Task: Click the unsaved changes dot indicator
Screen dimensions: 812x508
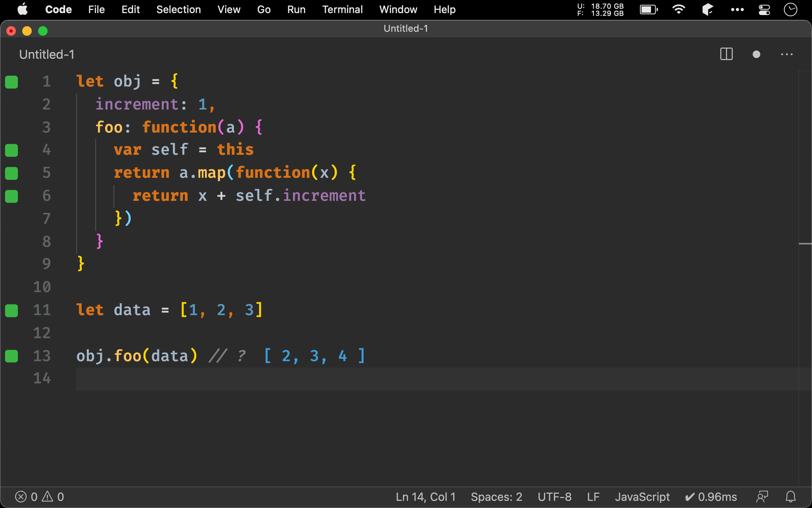Action: tap(756, 54)
